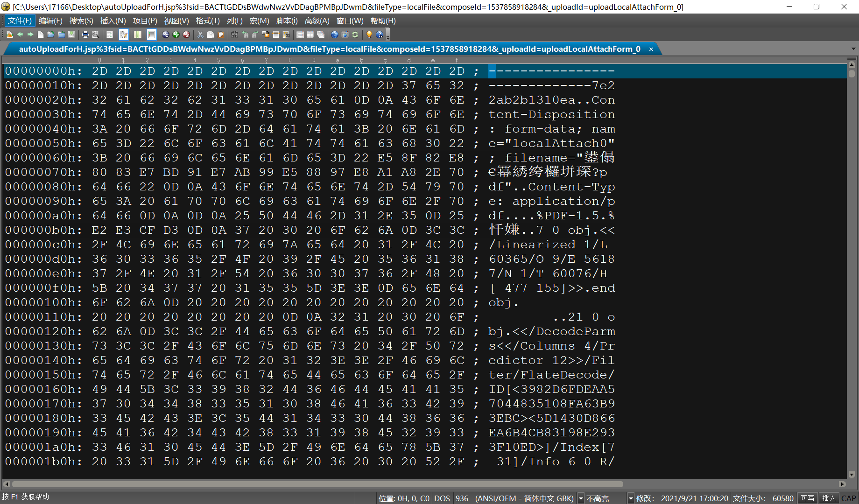Click address 00000060h row
Viewport: 859px width, 504px height.
pos(43,158)
